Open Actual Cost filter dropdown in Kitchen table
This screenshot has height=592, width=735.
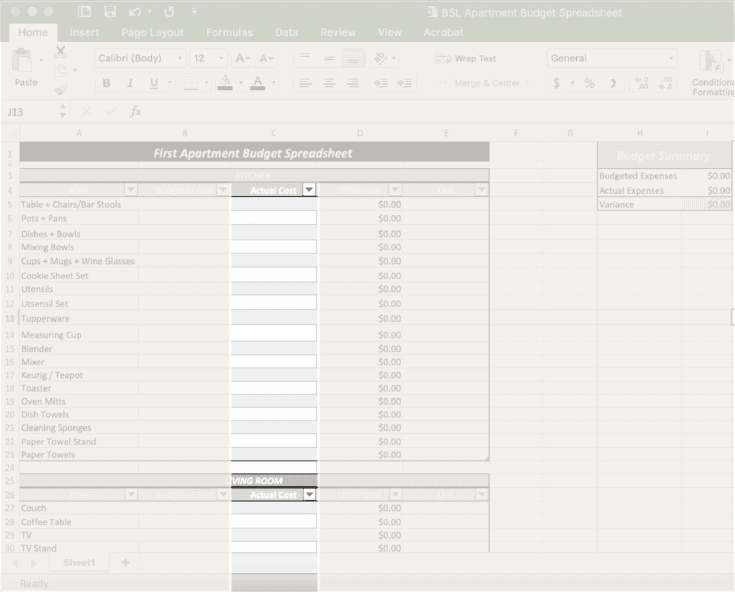tap(309, 189)
